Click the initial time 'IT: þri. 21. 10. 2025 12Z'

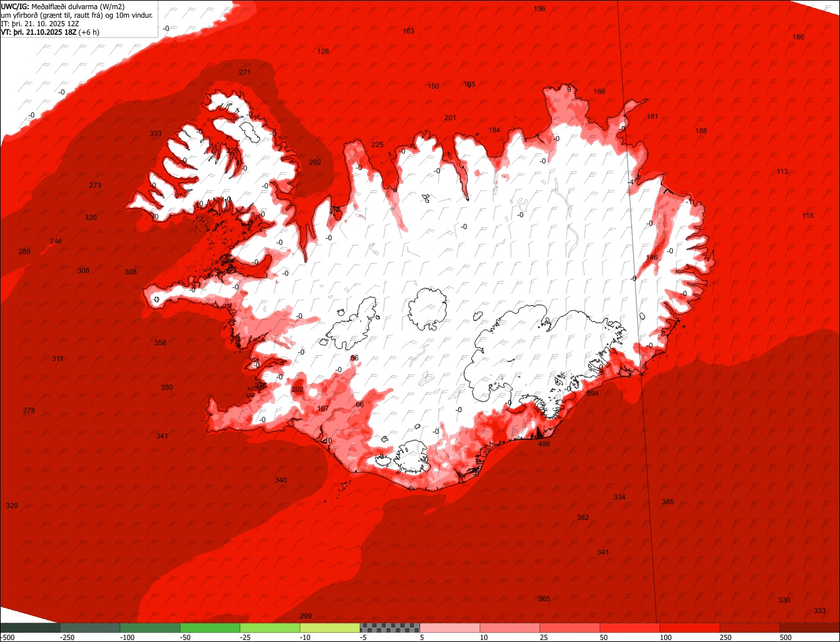tap(41, 24)
